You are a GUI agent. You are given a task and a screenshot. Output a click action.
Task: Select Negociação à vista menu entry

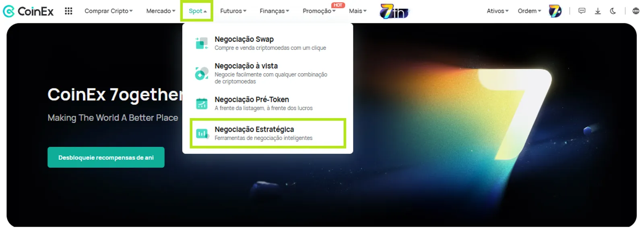[268, 73]
